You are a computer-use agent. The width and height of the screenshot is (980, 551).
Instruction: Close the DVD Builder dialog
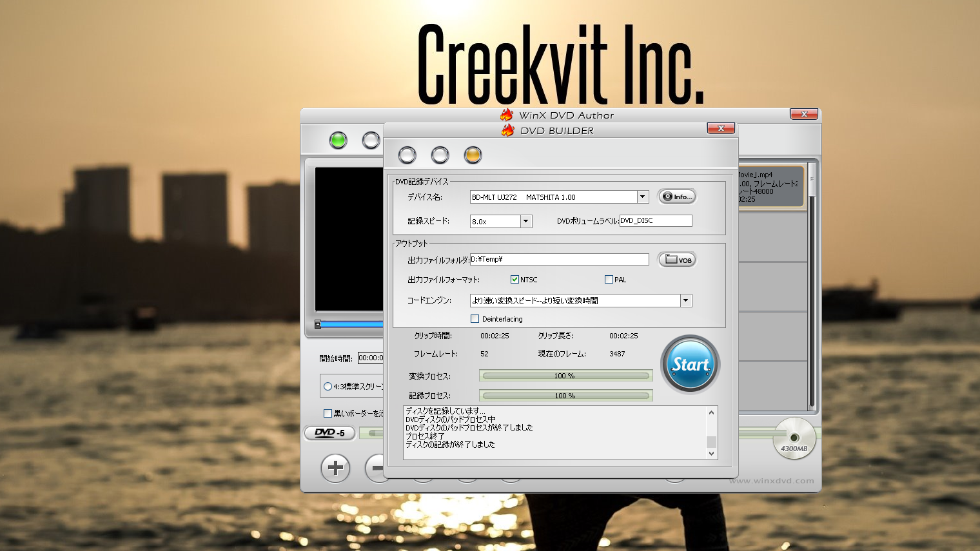pyautogui.click(x=721, y=128)
